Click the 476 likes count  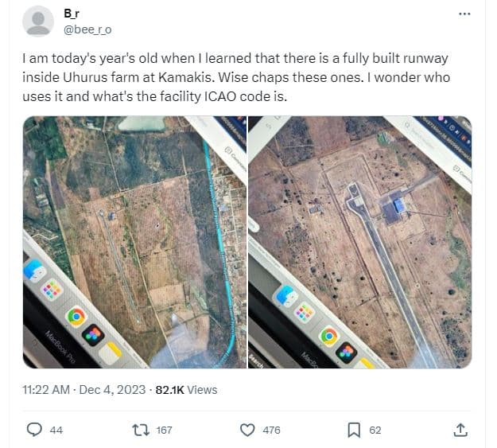(271, 430)
